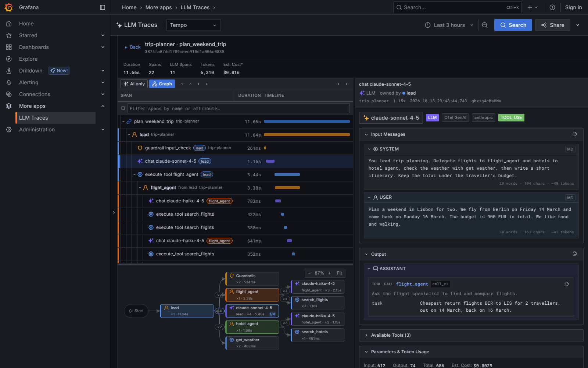
Task: Click the Starred star icon
Action: click(x=9, y=35)
